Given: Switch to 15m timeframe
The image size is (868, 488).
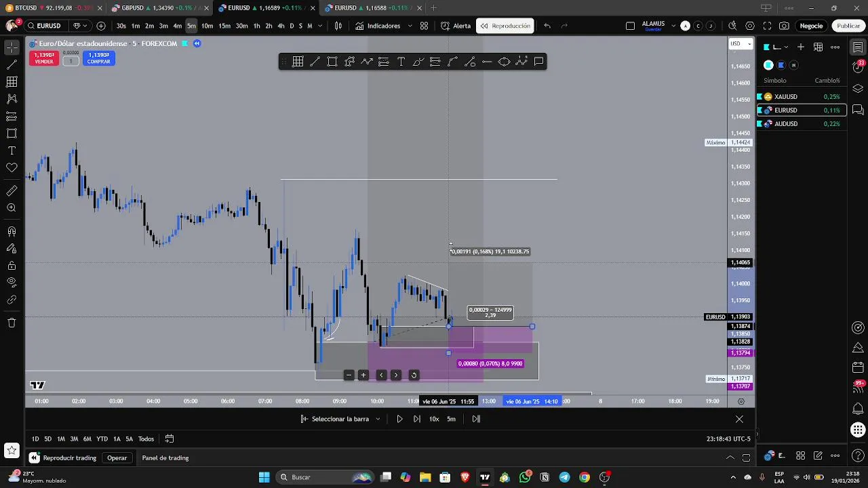Looking at the screenshot, I should click(224, 26).
